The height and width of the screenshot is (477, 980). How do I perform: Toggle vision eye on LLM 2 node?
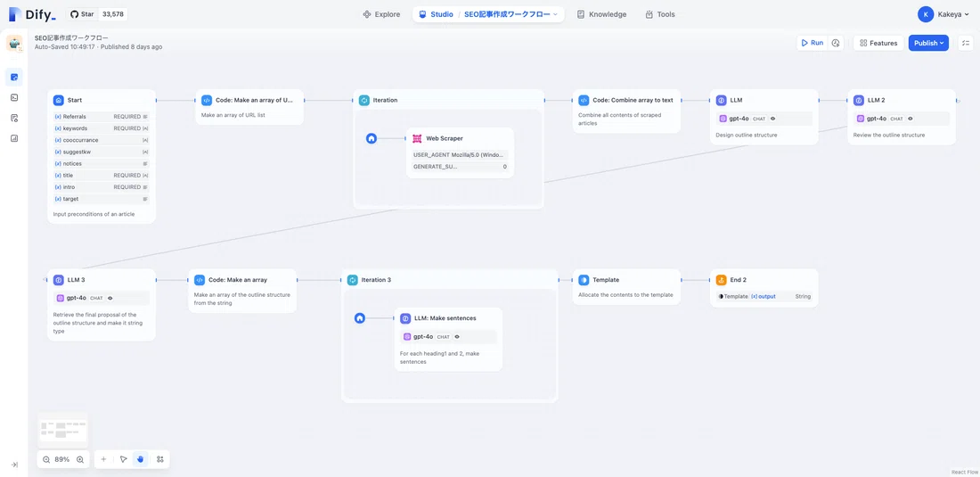coord(910,119)
